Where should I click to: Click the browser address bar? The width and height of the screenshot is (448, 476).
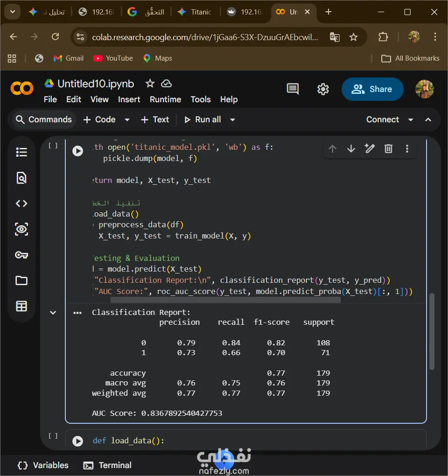pyautogui.click(x=205, y=37)
